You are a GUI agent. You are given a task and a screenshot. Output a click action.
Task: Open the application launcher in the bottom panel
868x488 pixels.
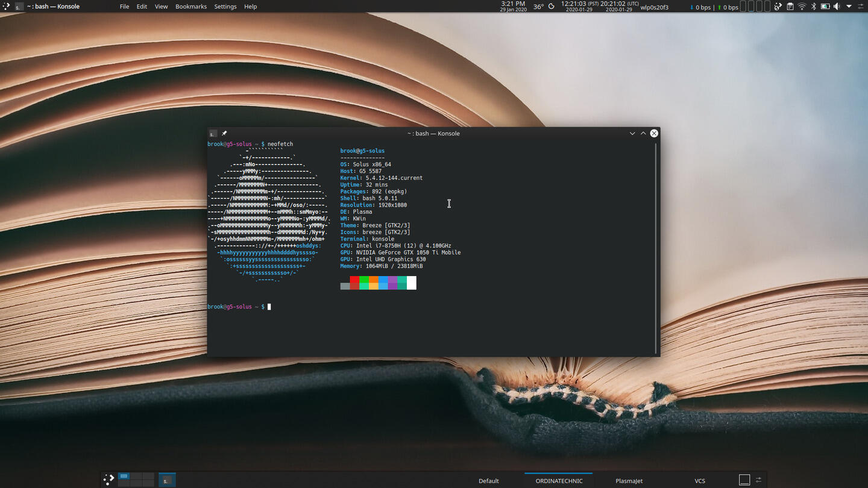[108, 480]
